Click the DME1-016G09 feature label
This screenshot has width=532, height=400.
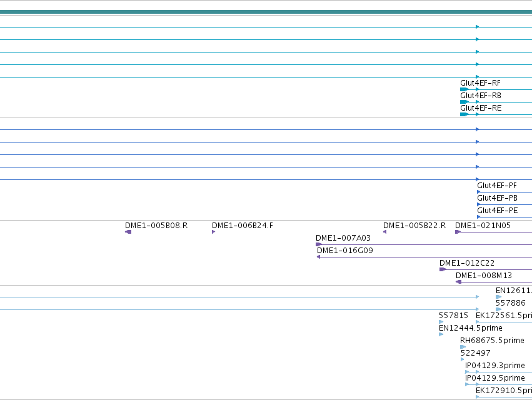(x=344, y=251)
